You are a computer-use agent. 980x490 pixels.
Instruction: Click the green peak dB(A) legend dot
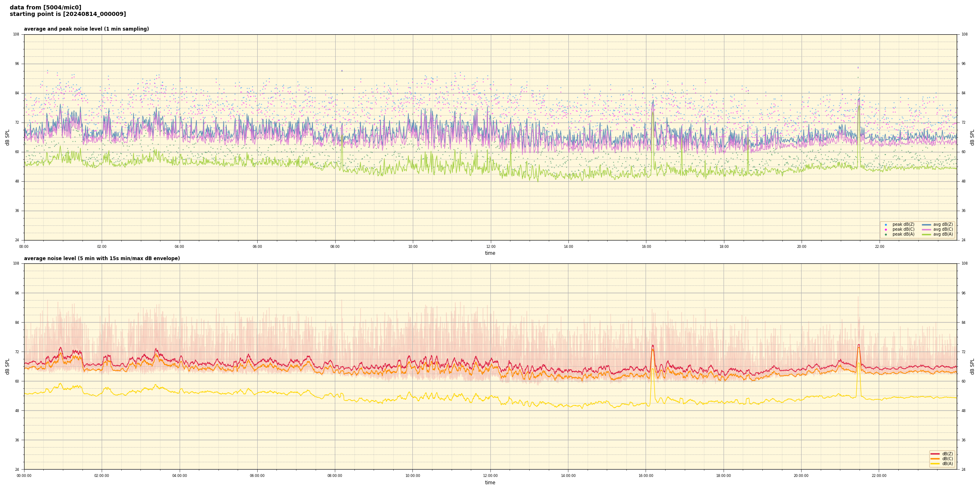(x=886, y=234)
